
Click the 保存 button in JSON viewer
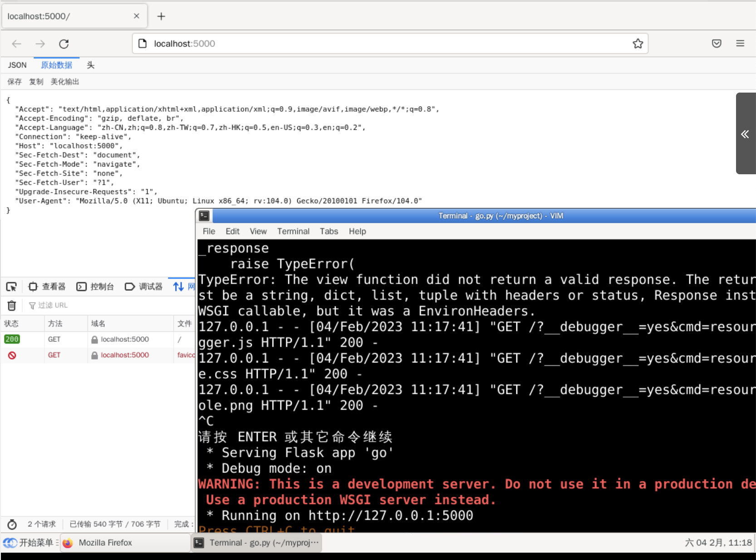(15, 82)
